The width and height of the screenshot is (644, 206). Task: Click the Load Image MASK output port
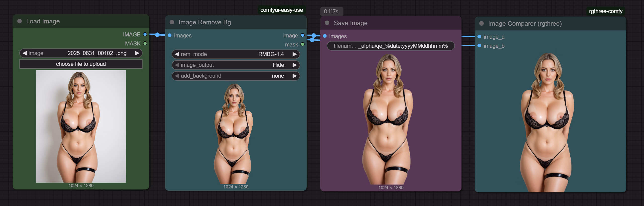click(x=145, y=43)
